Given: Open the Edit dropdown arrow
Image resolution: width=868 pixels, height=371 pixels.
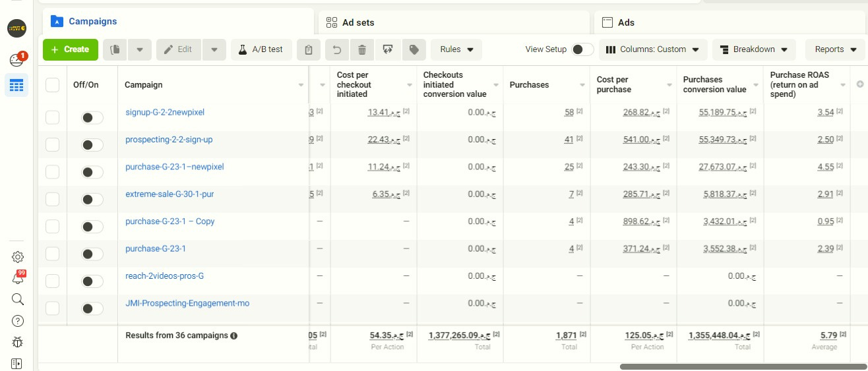Looking at the screenshot, I should pyautogui.click(x=214, y=49).
